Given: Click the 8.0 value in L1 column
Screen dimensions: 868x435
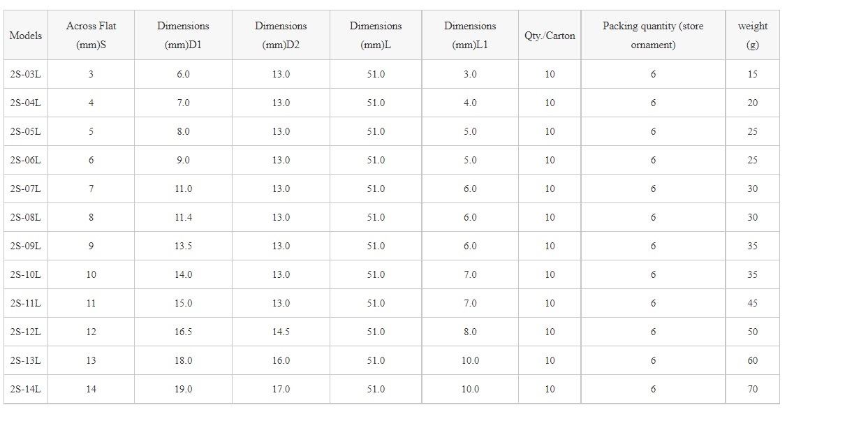Looking at the screenshot, I should click(470, 332).
